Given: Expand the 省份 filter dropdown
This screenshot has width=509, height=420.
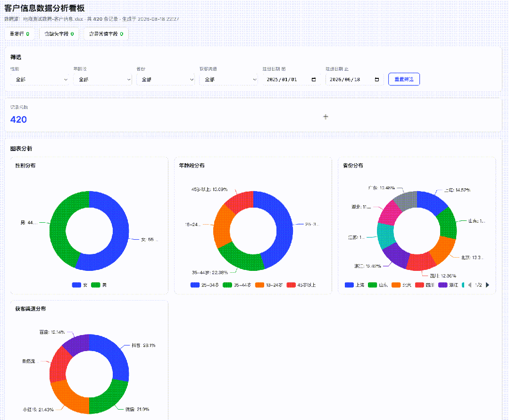Looking at the screenshot, I should click(165, 79).
